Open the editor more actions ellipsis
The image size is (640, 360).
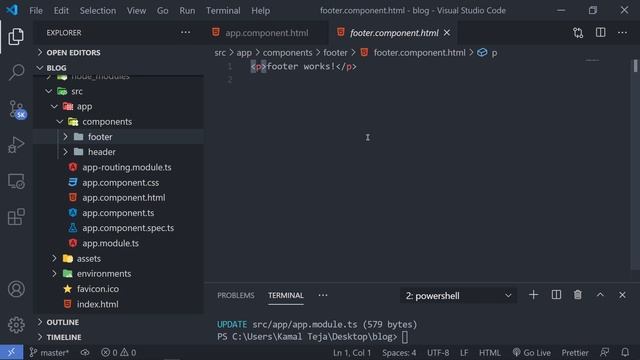pos(622,33)
